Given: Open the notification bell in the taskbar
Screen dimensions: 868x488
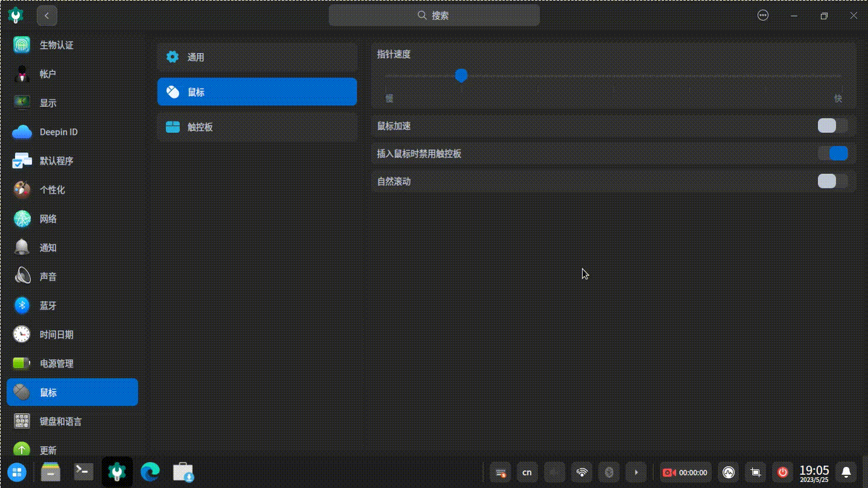Looking at the screenshot, I should (x=846, y=472).
